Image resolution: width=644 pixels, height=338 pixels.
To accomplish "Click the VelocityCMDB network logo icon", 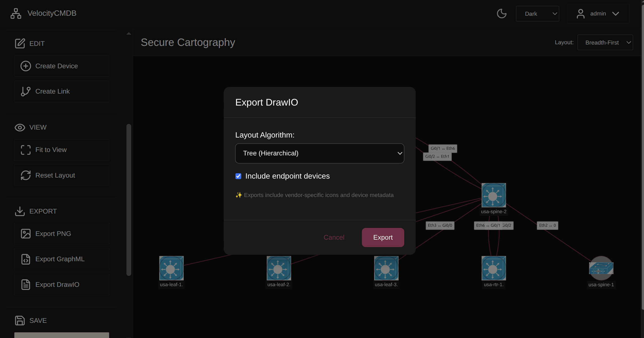I will (x=16, y=14).
